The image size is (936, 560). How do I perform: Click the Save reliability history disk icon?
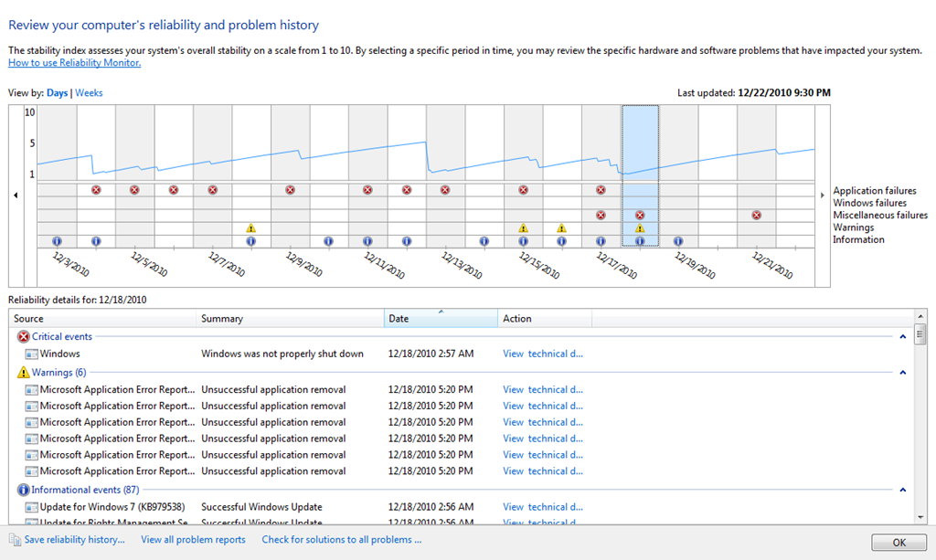[x=15, y=540]
